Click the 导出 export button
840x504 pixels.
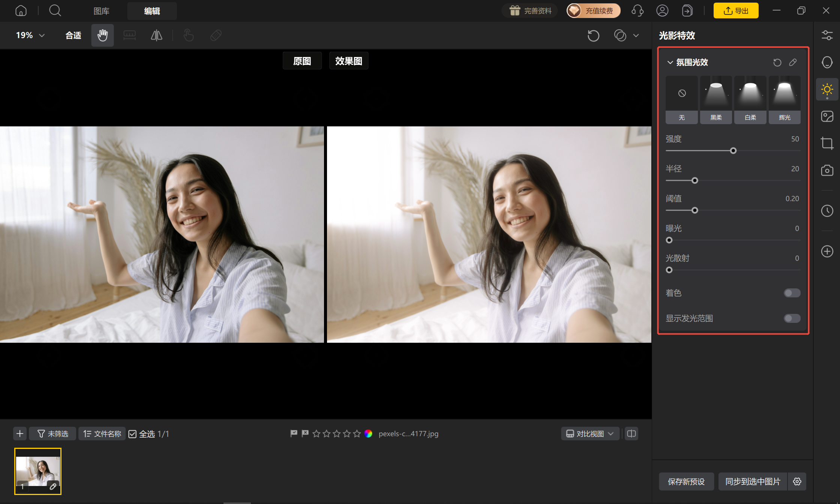pyautogui.click(x=736, y=10)
